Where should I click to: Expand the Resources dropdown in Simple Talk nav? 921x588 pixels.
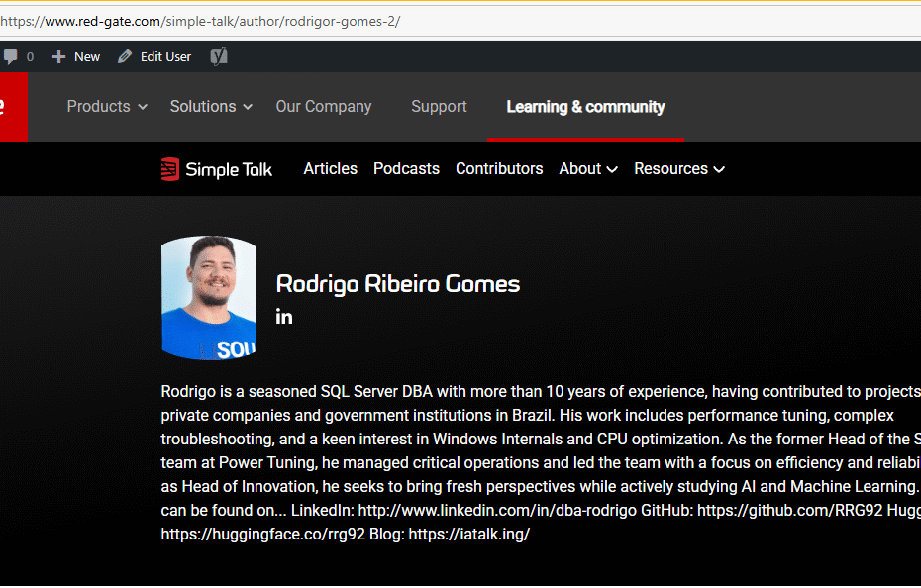click(679, 169)
